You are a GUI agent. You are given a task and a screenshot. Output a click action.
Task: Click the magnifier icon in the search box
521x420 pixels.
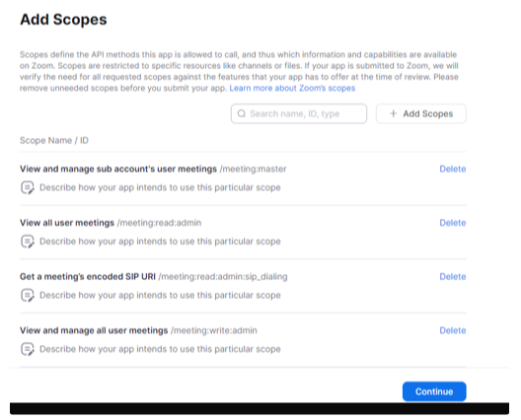click(x=242, y=114)
